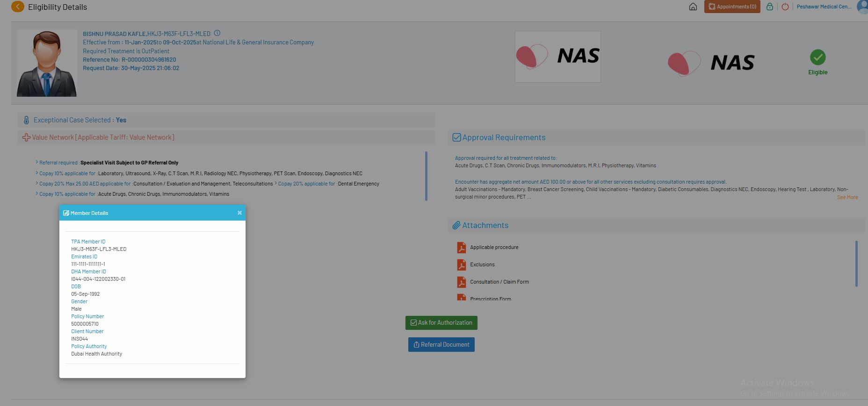Click the unboxed NAS logo beside Eligible
This screenshot has height=406, width=868.
point(711,63)
